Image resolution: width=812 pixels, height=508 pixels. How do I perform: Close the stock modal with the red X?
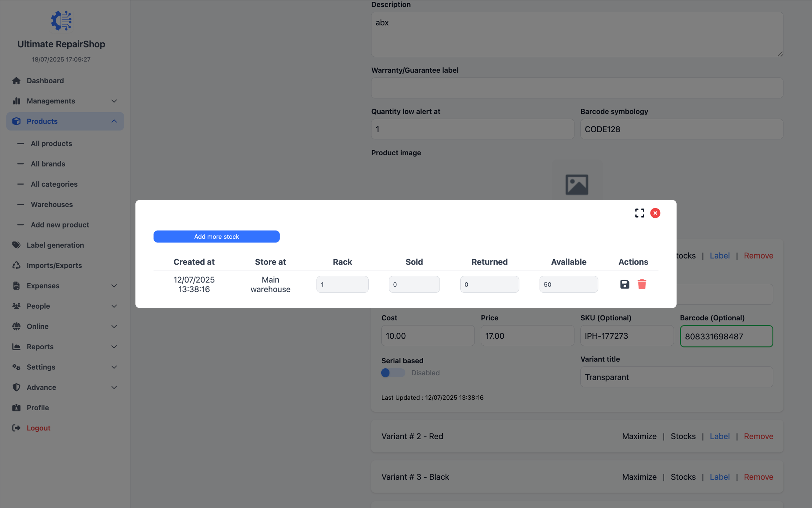pyautogui.click(x=655, y=213)
